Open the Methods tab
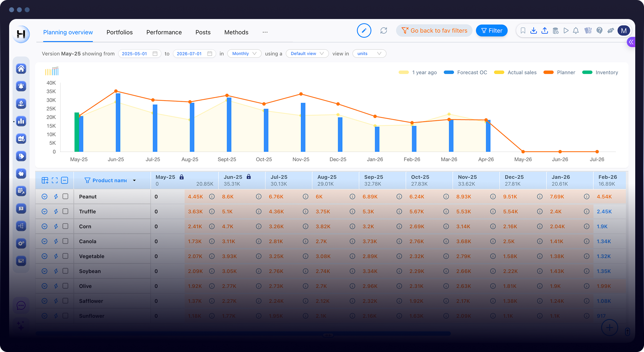The width and height of the screenshot is (644, 352). click(x=236, y=32)
